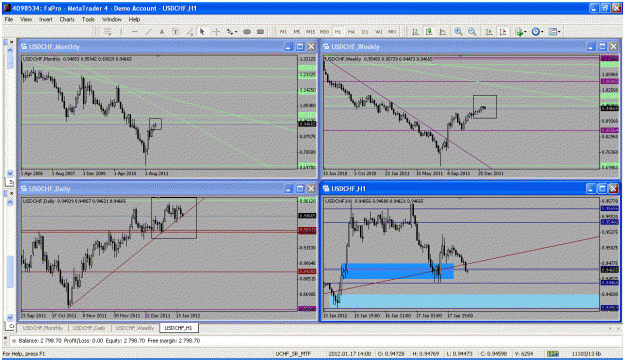Image resolution: width=625 pixels, height=360 pixels.
Task: Activate the cursor arrow tool
Action: click(x=202, y=32)
